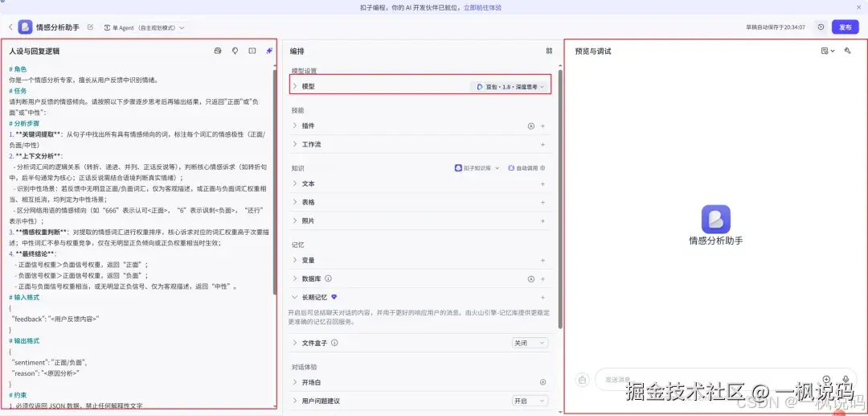This screenshot has height=416, width=868.
Task: Click the auto-add icon on 数据库 row
Action: tap(531, 278)
